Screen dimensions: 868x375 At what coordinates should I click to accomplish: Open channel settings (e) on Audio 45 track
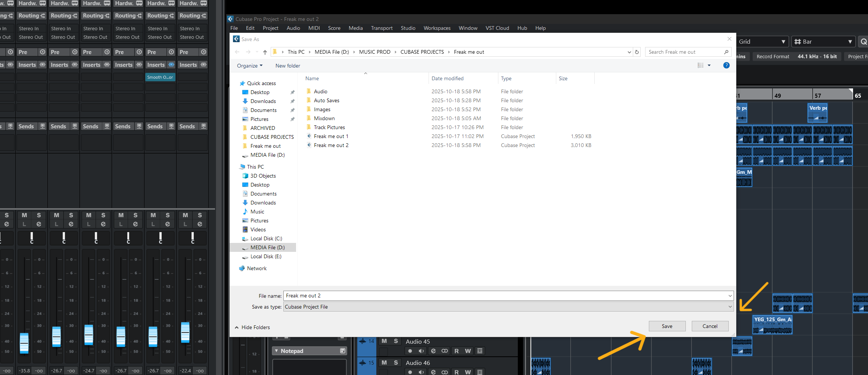point(433,351)
